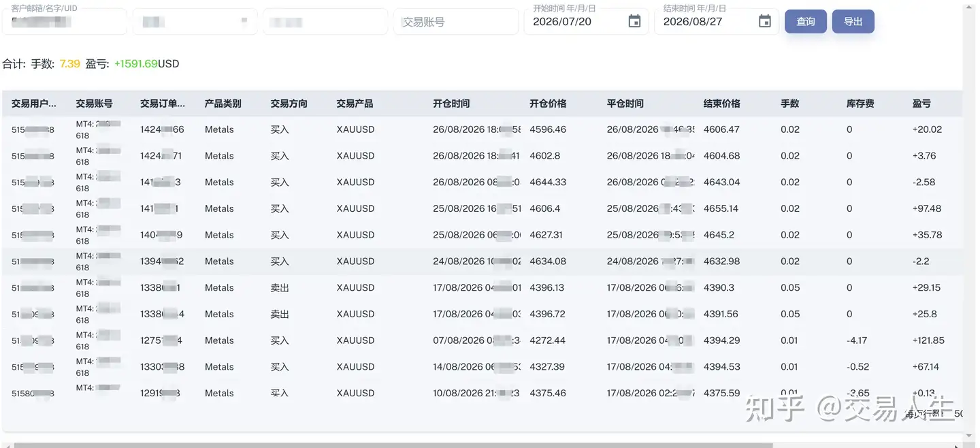Select the close price 4606.47 cell

point(722,129)
